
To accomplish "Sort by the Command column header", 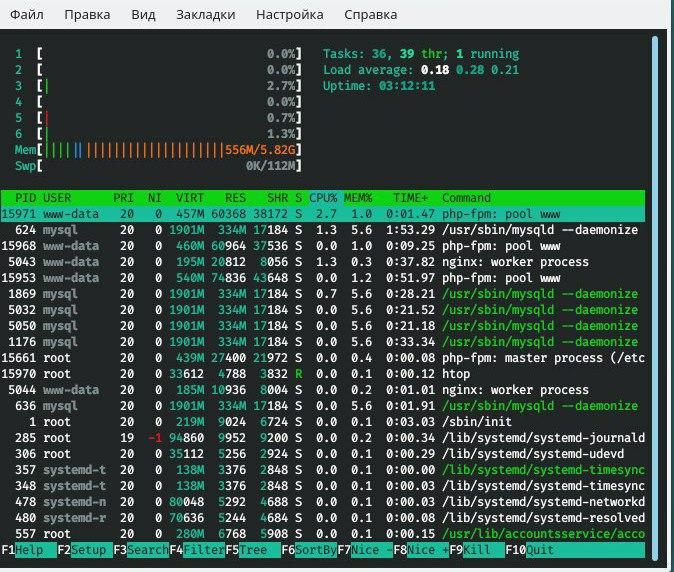I will tap(466, 198).
